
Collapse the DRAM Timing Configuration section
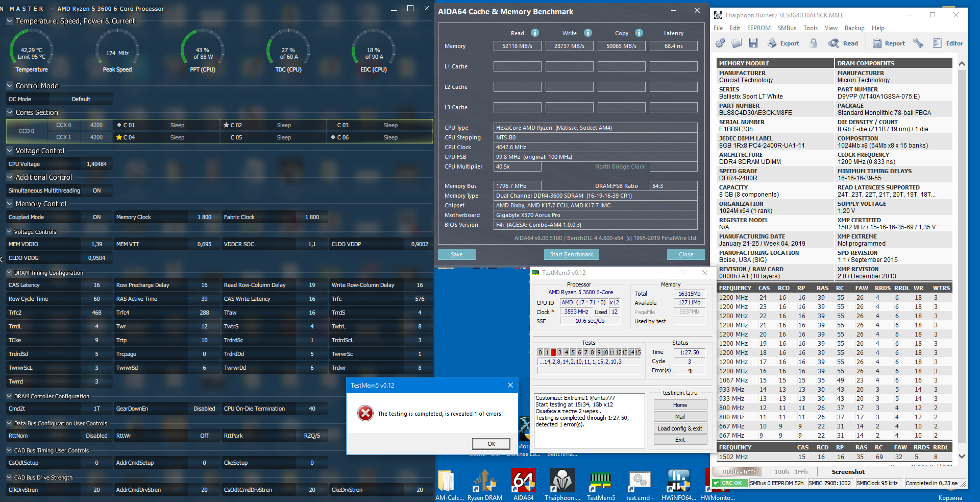(9, 273)
